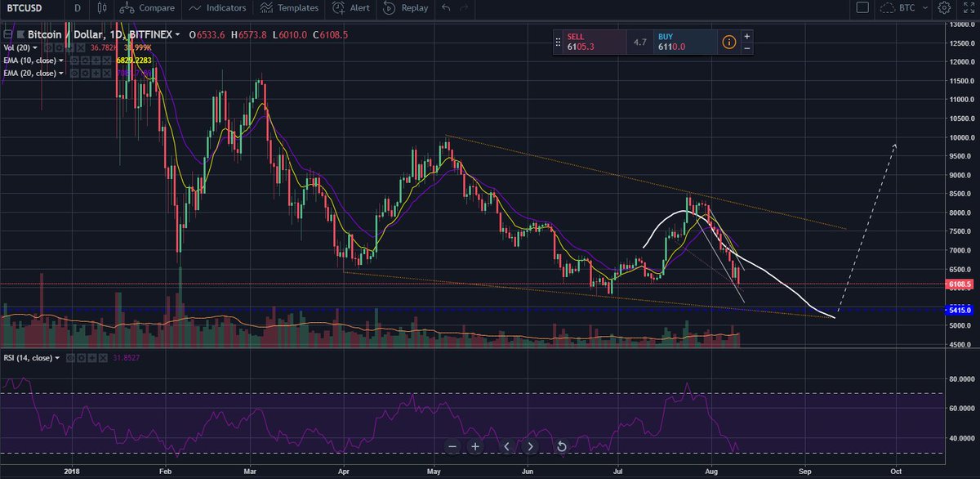Viewport: 980px width, 479px height.
Task: Create a new Alert
Action: coord(350,9)
